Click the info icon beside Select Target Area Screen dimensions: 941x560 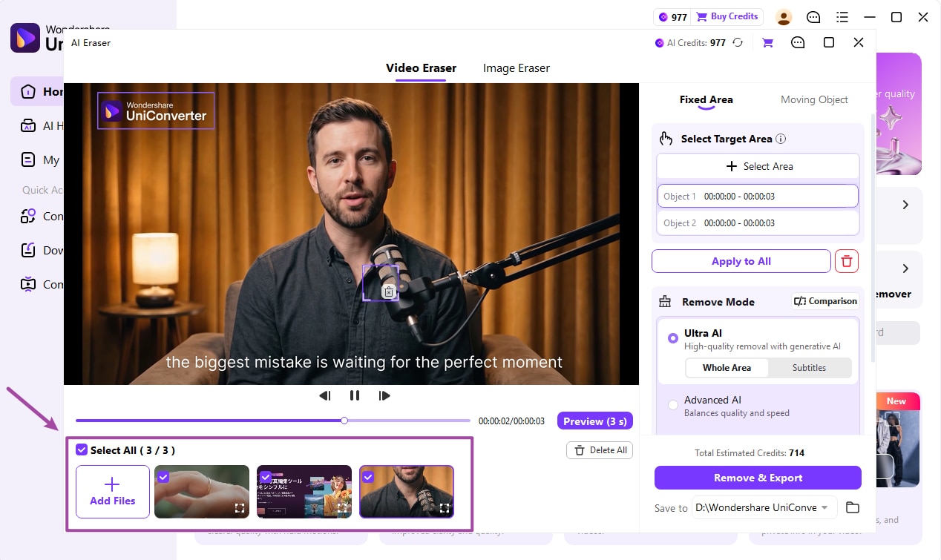(781, 139)
